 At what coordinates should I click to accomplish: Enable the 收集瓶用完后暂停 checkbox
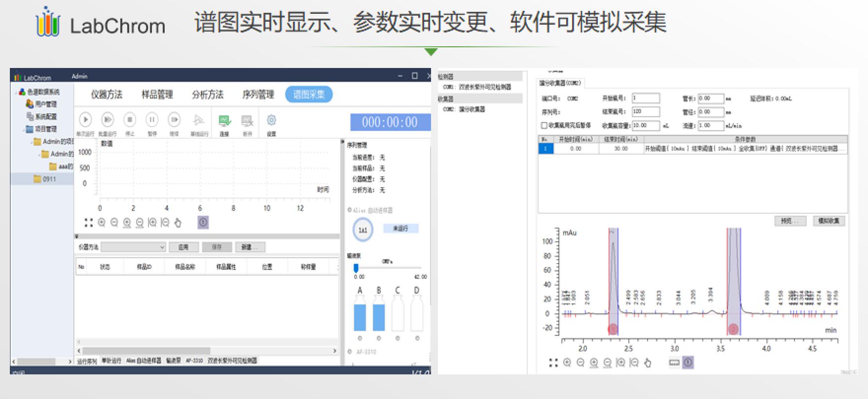544,126
